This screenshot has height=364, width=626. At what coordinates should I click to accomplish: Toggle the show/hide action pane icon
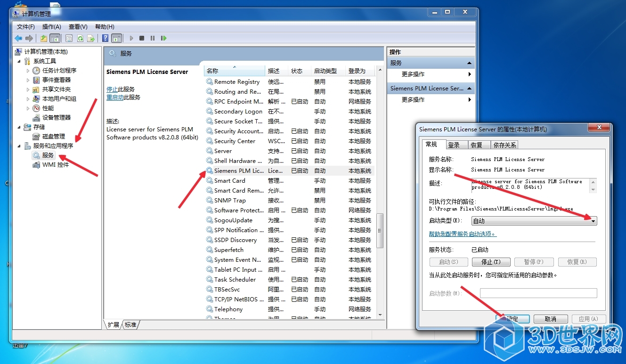(116, 38)
